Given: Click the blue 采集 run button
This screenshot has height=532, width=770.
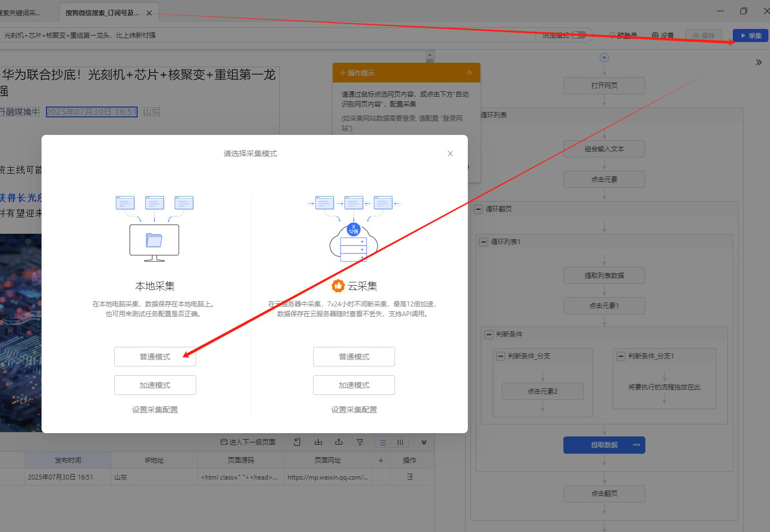Looking at the screenshot, I should [751, 36].
